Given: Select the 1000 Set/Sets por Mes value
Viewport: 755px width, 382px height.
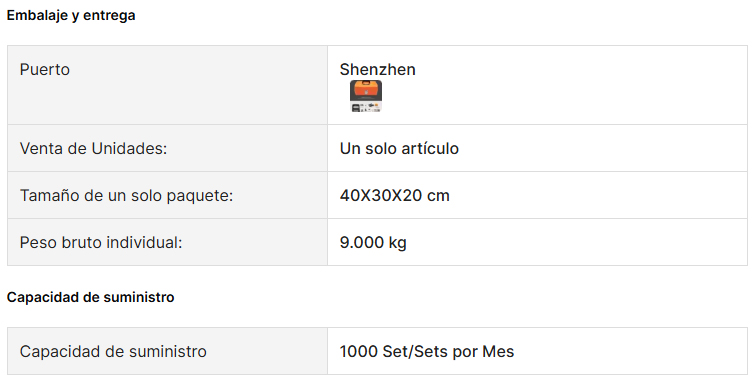Looking at the screenshot, I should point(427,352).
